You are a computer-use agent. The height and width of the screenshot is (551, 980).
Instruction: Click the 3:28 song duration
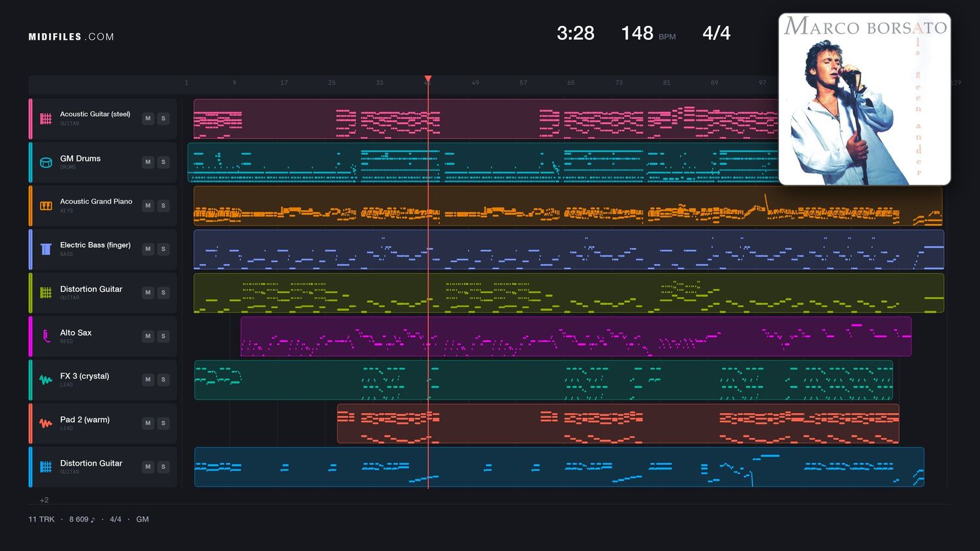click(576, 33)
